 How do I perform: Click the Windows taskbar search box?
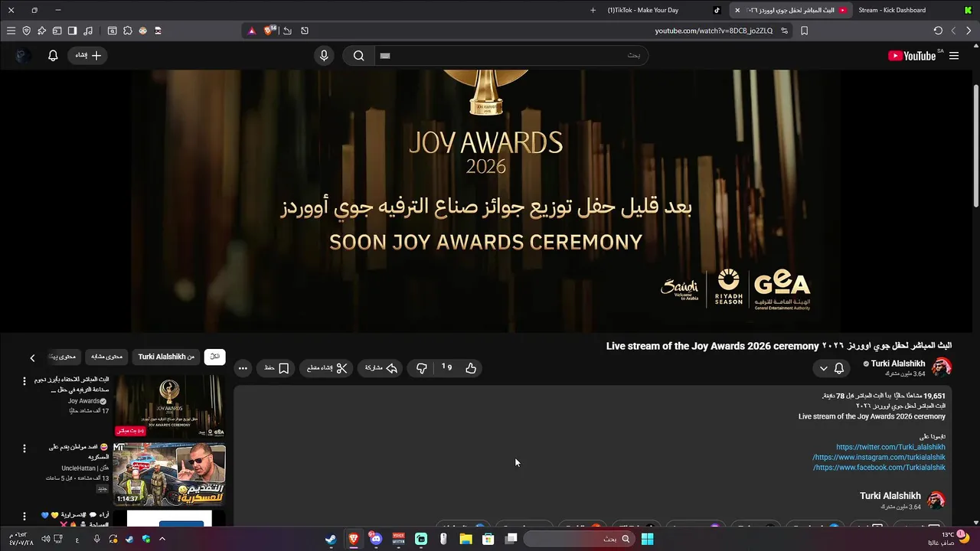pos(581,539)
